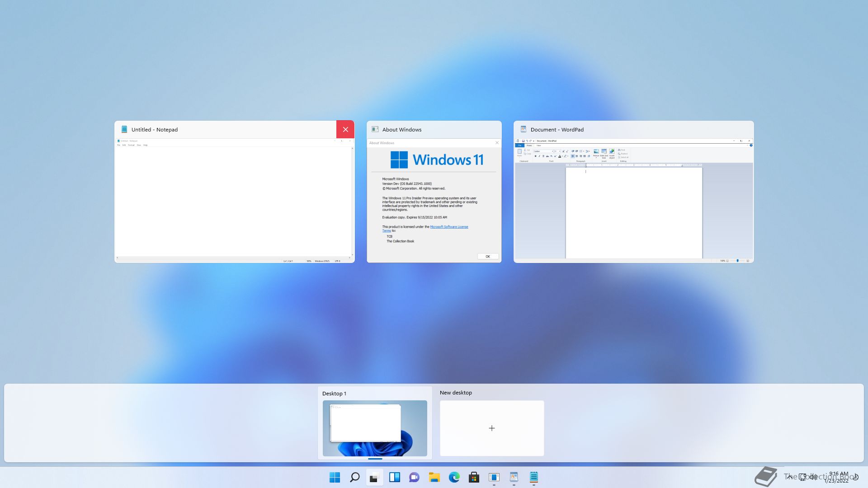Open the Start menu from the taskbar

[x=335, y=477]
